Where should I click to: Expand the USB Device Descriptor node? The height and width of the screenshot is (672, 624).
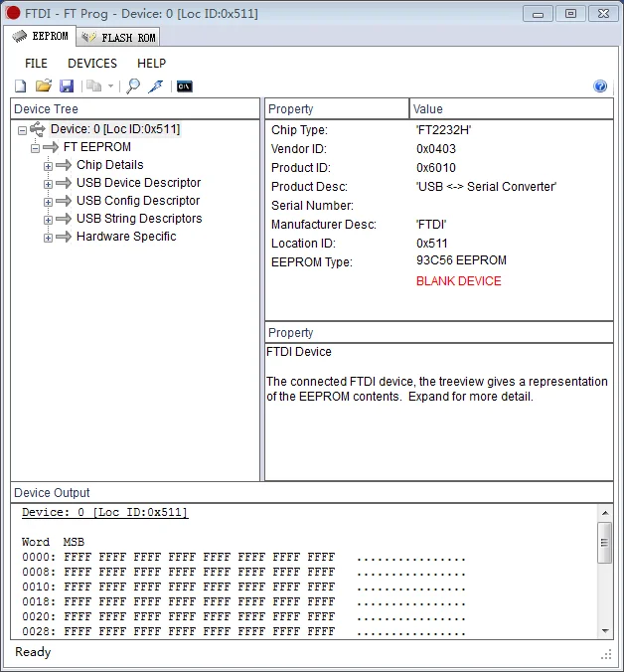tap(48, 184)
